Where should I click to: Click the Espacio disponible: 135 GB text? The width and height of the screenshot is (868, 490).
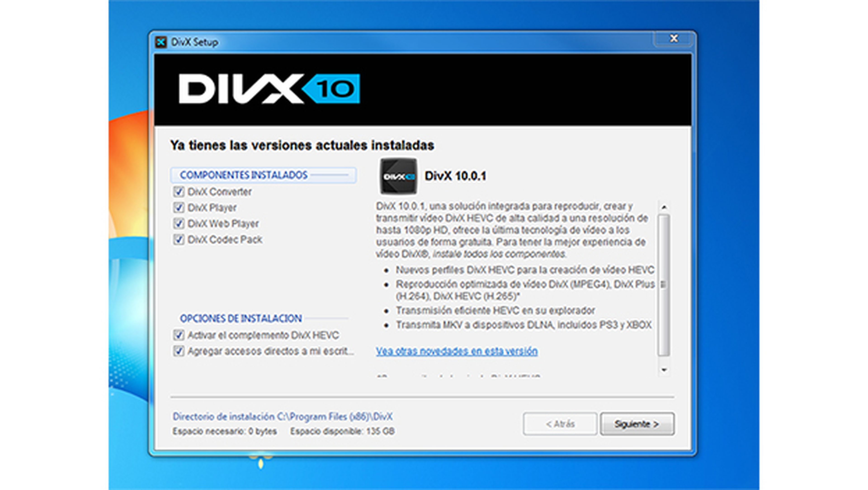coord(342,431)
